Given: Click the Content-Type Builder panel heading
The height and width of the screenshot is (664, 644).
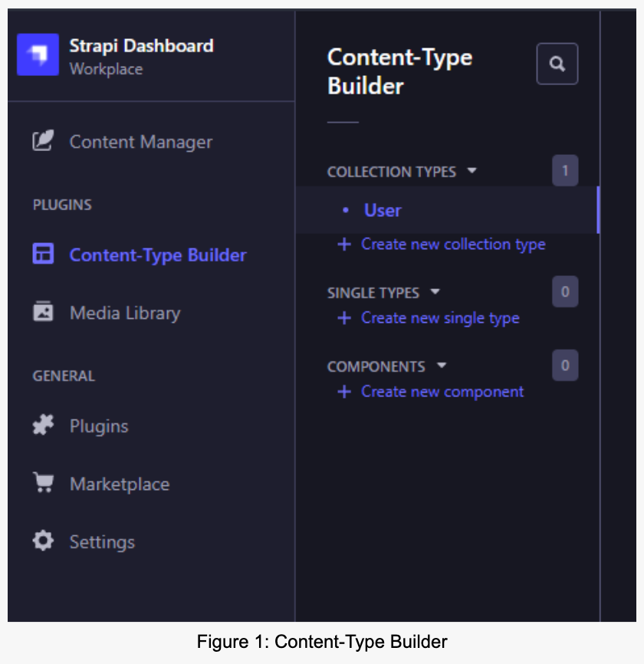Looking at the screenshot, I should (x=399, y=71).
